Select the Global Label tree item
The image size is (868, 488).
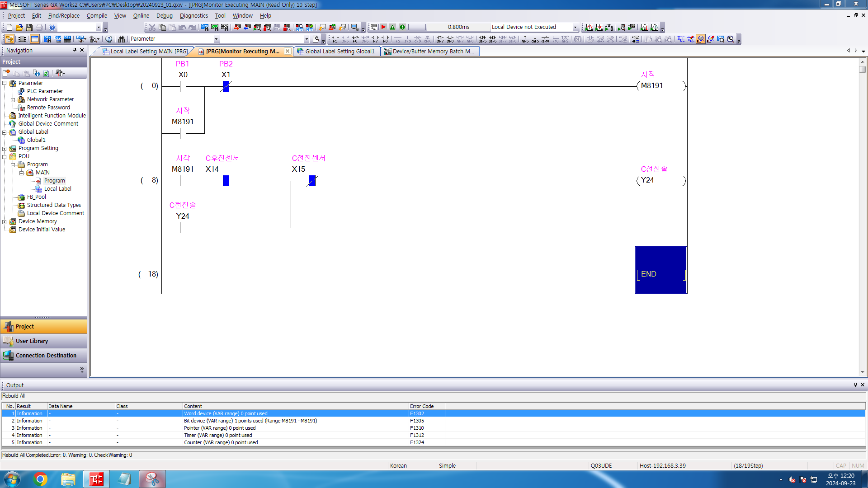click(33, 131)
